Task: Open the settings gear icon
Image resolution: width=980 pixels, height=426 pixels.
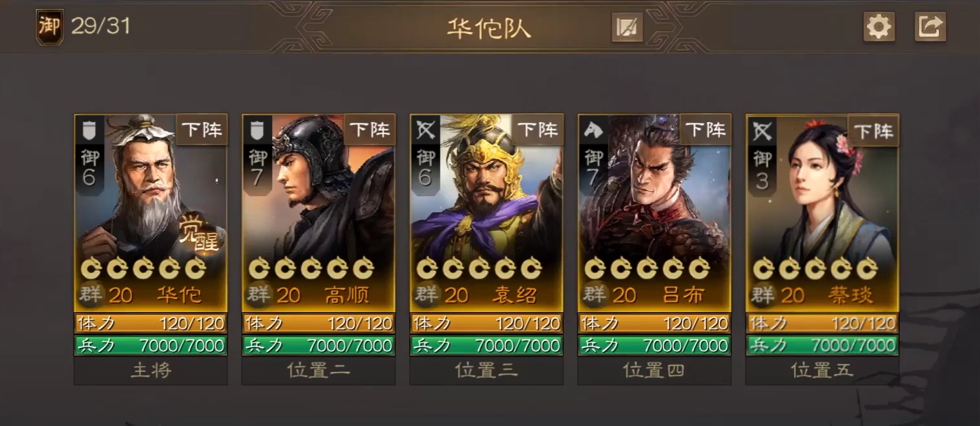Action: pyautogui.click(x=879, y=27)
